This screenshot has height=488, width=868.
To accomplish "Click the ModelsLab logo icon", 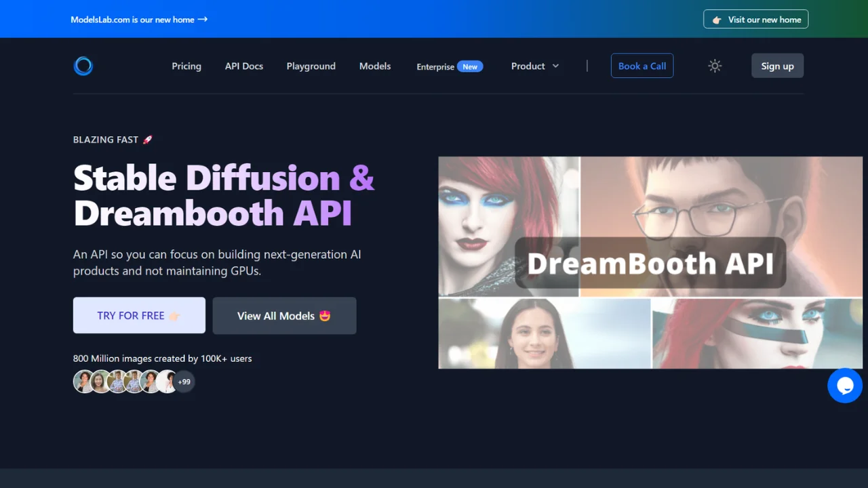I will point(83,66).
